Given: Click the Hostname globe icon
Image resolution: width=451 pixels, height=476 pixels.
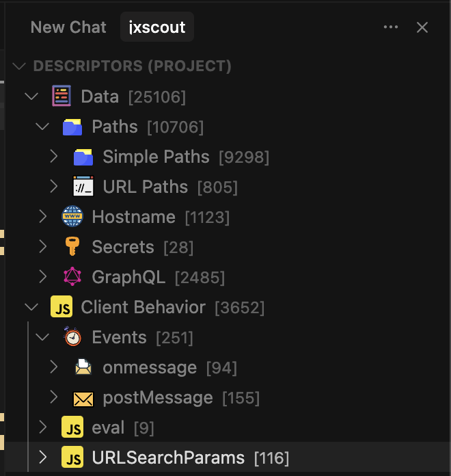Looking at the screenshot, I should point(72,217).
